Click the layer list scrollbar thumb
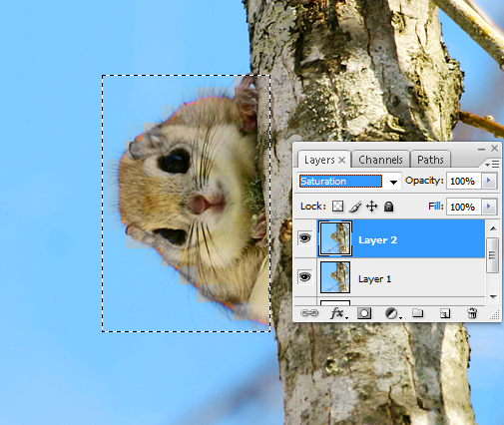This screenshot has height=425, width=504. point(493,255)
